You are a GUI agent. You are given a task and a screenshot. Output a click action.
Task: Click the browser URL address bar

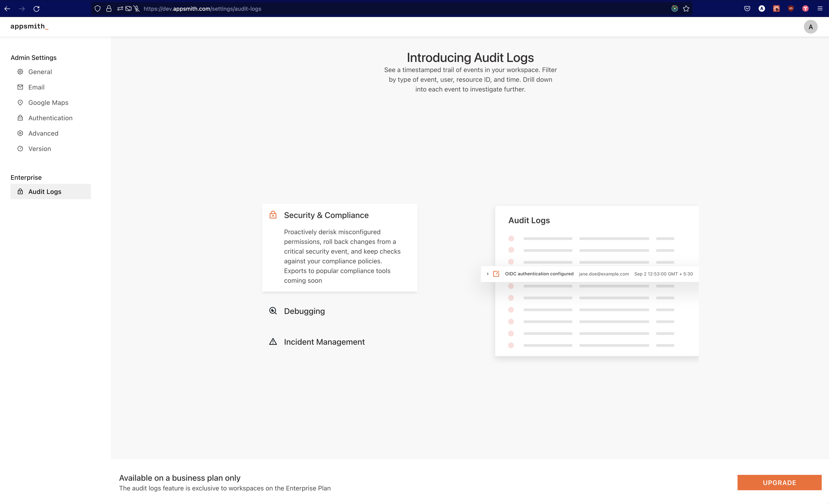[370, 9]
